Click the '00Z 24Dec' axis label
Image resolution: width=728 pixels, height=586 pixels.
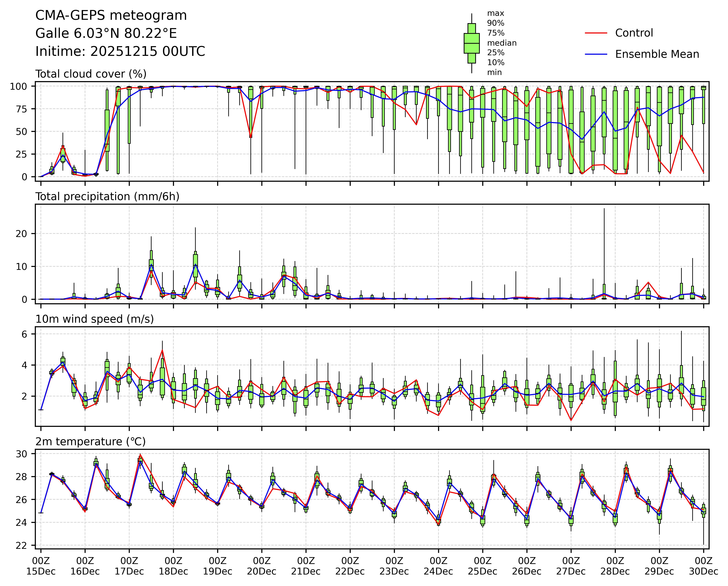(438, 566)
